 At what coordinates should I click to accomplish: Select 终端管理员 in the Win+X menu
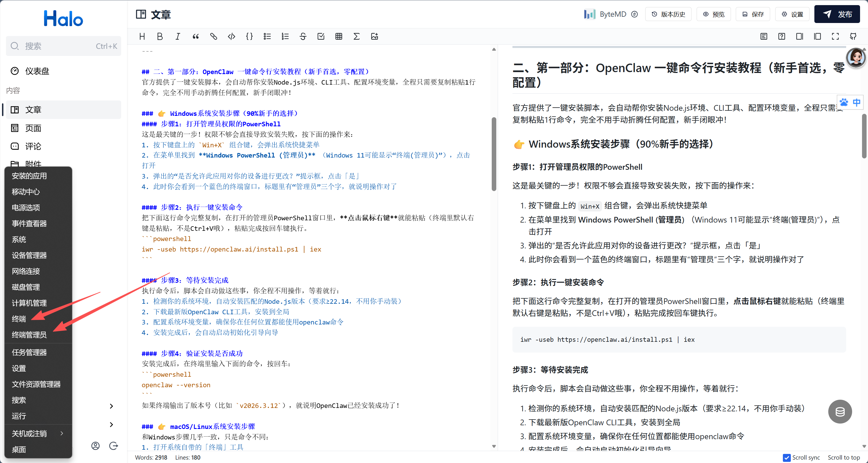tap(38, 335)
